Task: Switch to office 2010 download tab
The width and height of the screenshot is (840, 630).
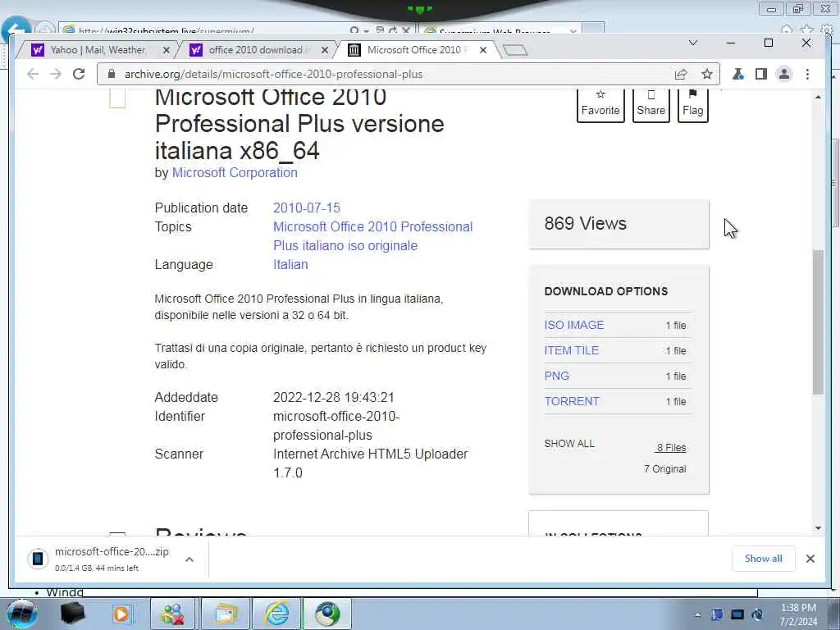Action: click(256, 50)
